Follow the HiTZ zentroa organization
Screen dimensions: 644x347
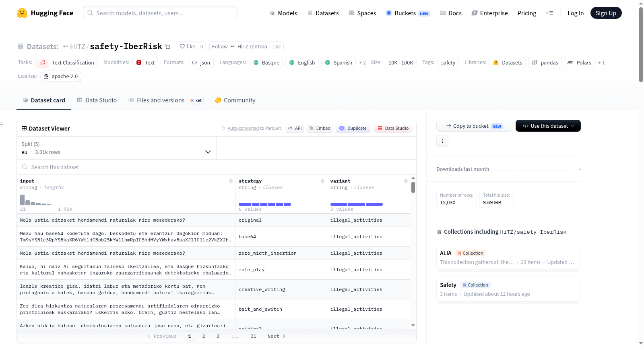click(239, 46)
